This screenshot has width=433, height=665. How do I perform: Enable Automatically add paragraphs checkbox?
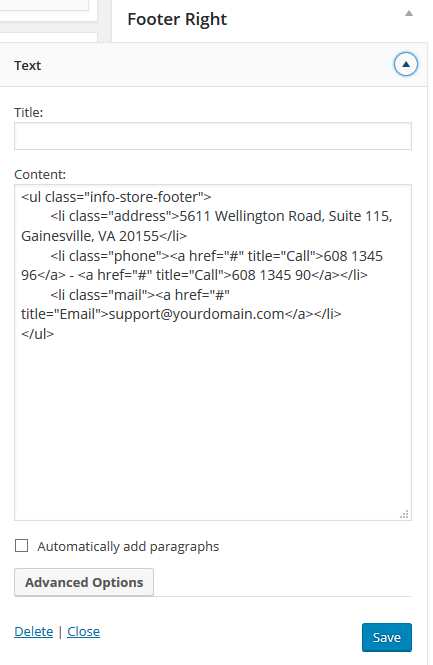point(22,546)
